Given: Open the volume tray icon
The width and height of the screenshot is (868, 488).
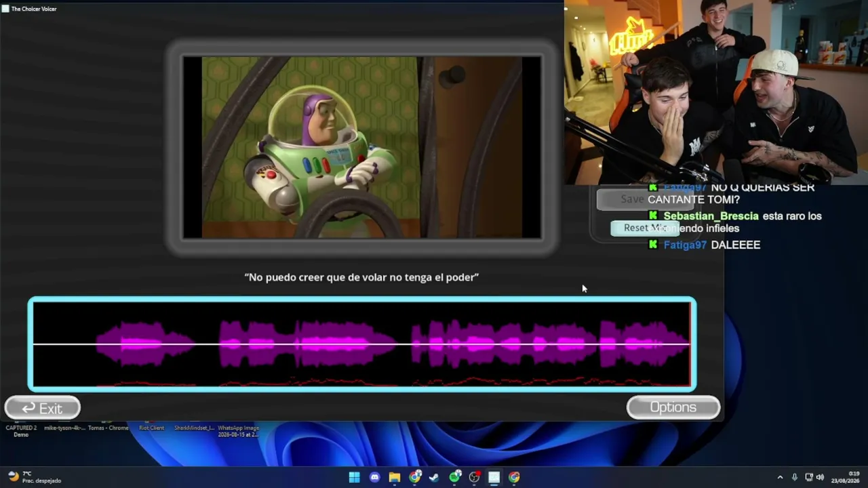Looking at the screenshot, I should (820, 477).
